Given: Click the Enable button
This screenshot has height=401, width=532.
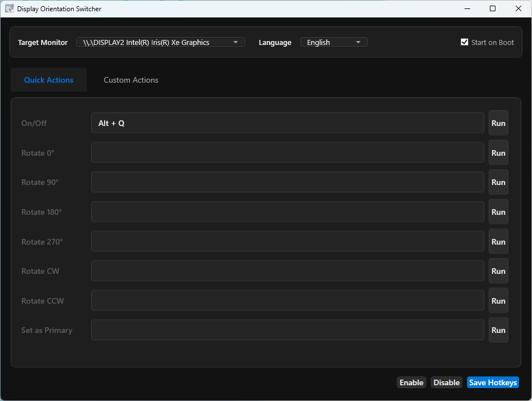Looking at the screenshot, I should 411,382.
